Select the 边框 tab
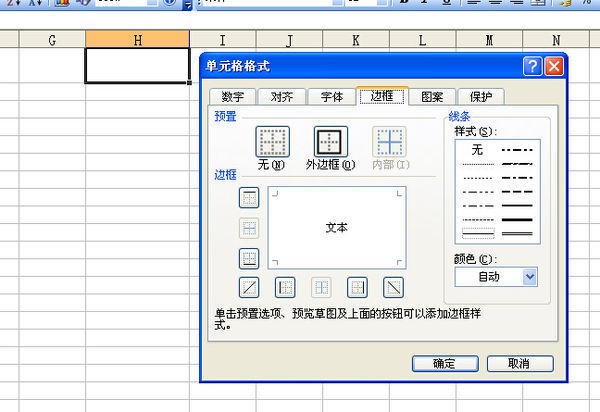The height and width of the screenshot is (412, 600). (x=382, y=96)
